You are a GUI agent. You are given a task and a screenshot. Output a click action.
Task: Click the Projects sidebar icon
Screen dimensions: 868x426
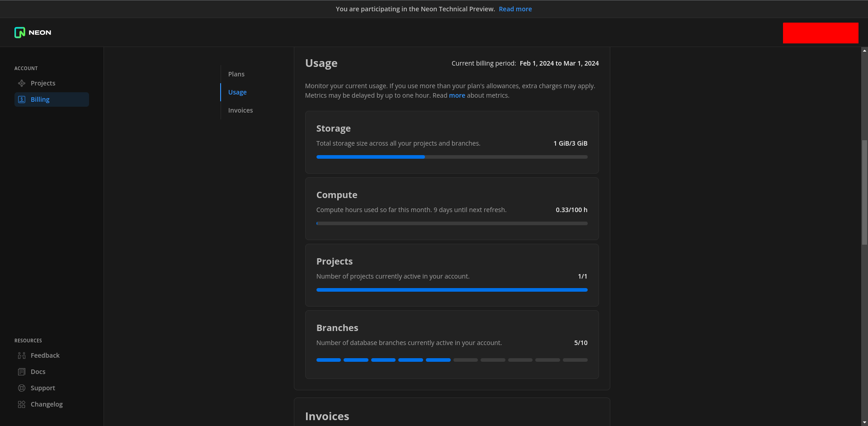[22, 83]
